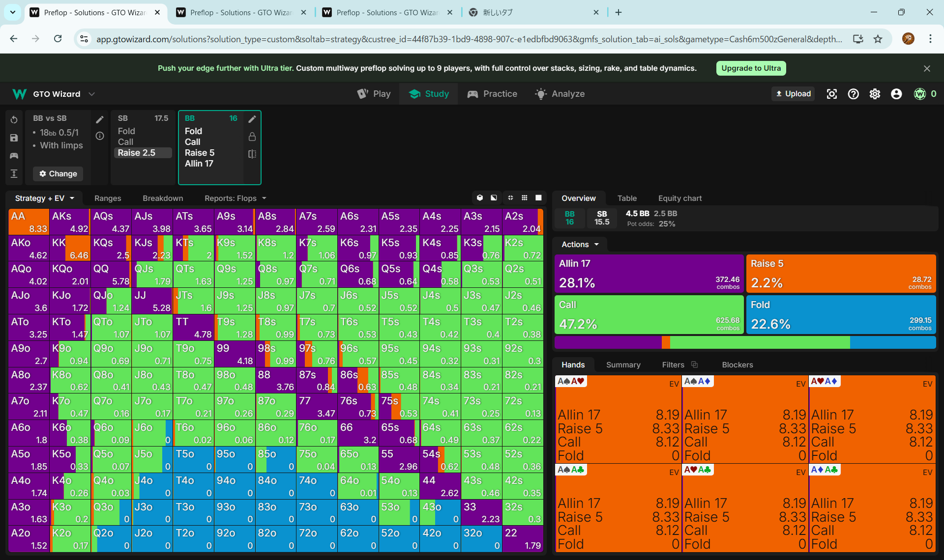This screenshot has height=560, width=944.
Task: Toggle the 3D cube view icon above matrix
Action: click(x=480, y=198)
